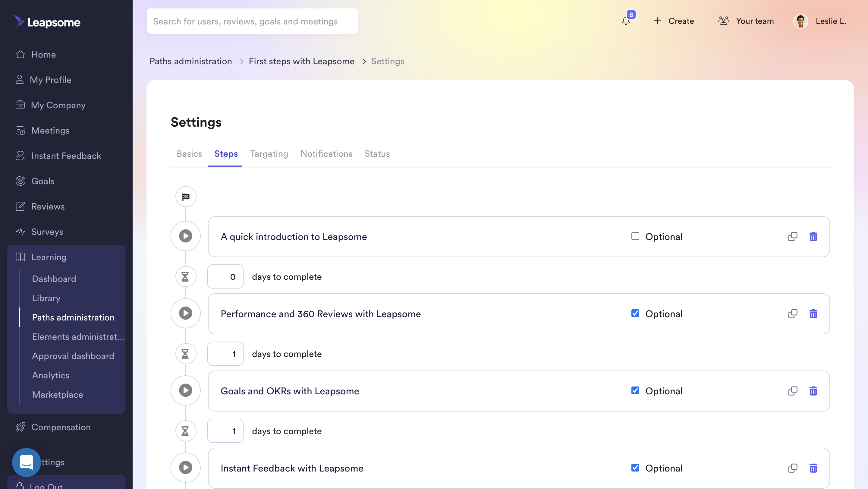
Task: Click the checkered flag start icon
Action: pyautogui.click(x=186, y=197)
